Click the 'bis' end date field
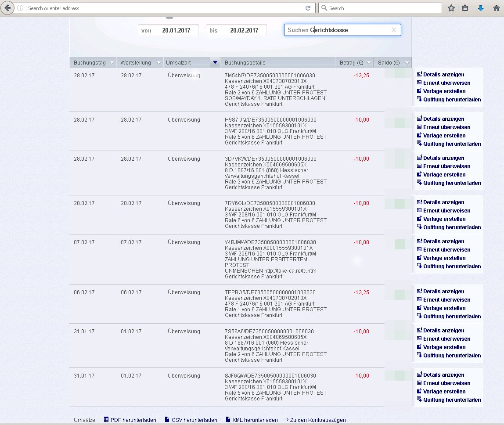 click(236, 30)
